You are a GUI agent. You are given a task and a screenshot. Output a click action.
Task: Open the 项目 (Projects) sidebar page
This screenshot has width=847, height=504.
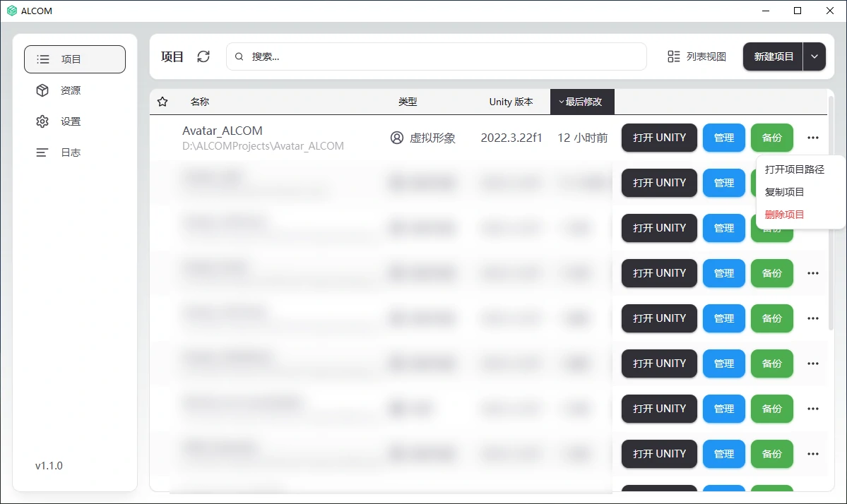[75, 59]
